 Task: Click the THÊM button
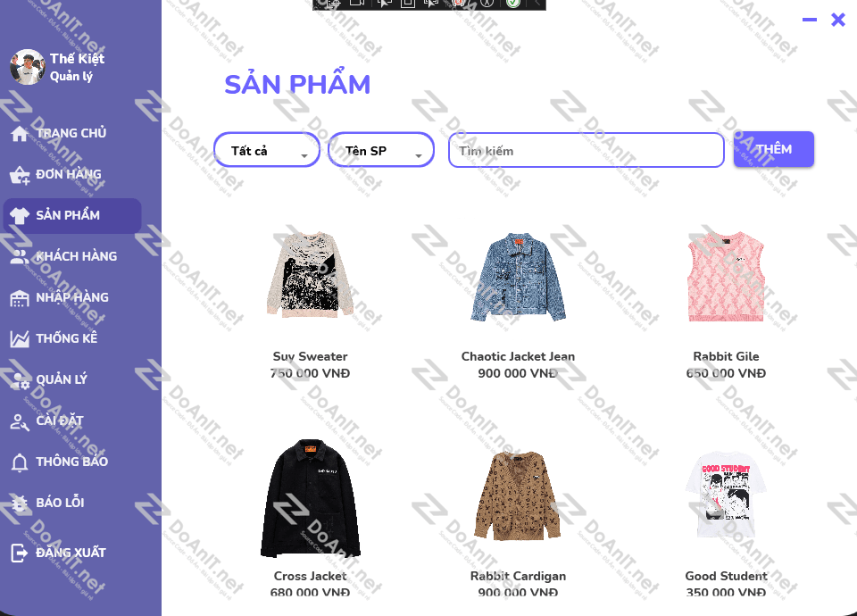(773, 149)
